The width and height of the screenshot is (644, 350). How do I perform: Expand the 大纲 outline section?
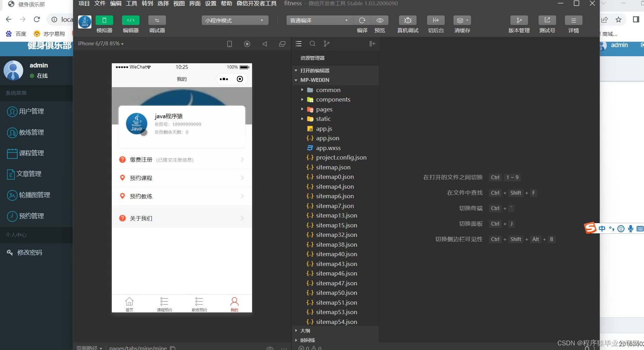[x=335, y=331]
